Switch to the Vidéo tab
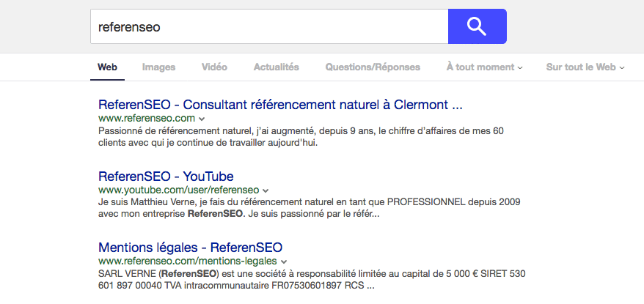 214,67
